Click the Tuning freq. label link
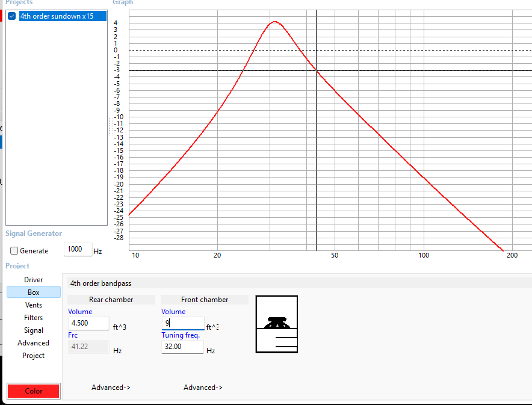The image size is (532, 405). (x=181, y=335)
